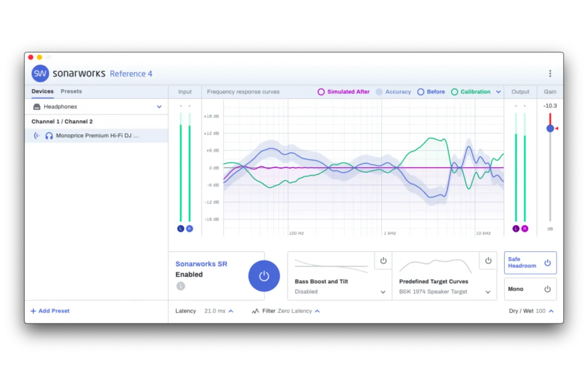588x392 pixels.
Task: Open the Bass Boost and Tilt dropdown
Action: coord(383,292)
